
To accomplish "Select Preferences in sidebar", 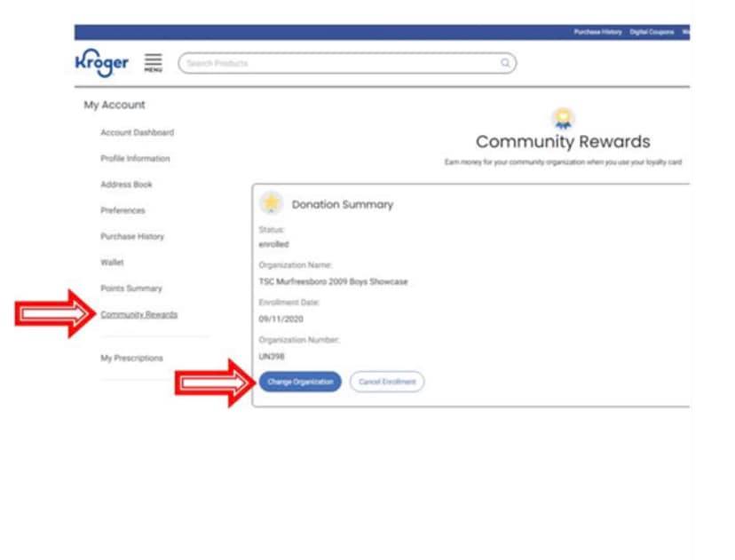I will (122, 210).
